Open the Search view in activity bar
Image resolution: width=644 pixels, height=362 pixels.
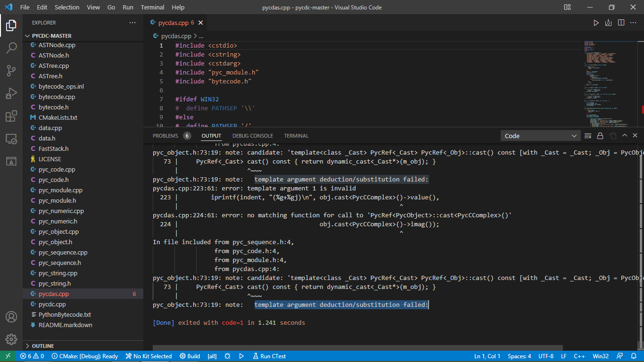[x=11, y=48]
